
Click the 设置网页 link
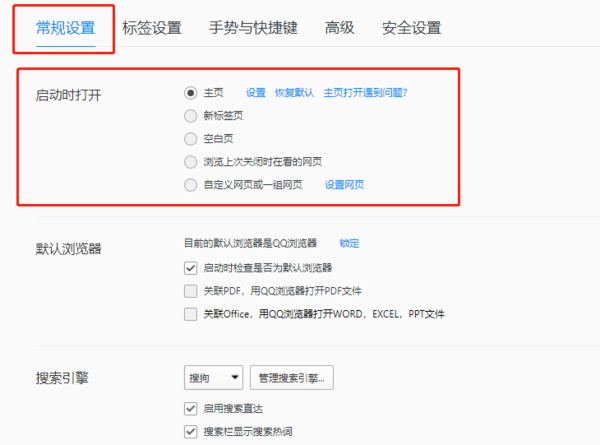tap(344, 185)
